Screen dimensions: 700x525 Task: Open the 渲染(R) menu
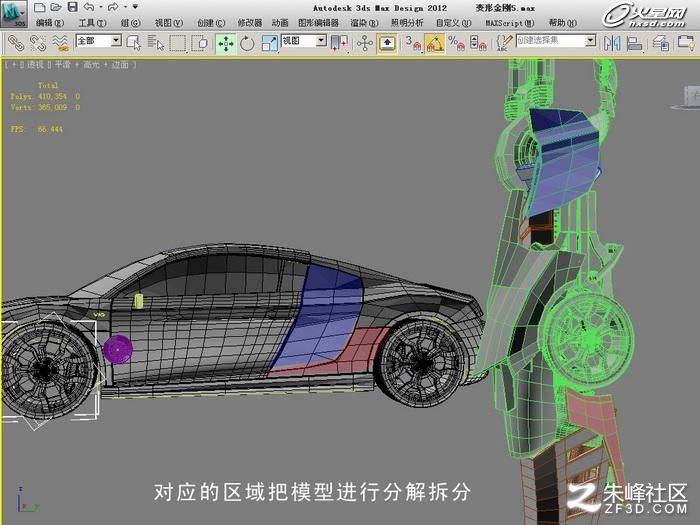[364, 23]
